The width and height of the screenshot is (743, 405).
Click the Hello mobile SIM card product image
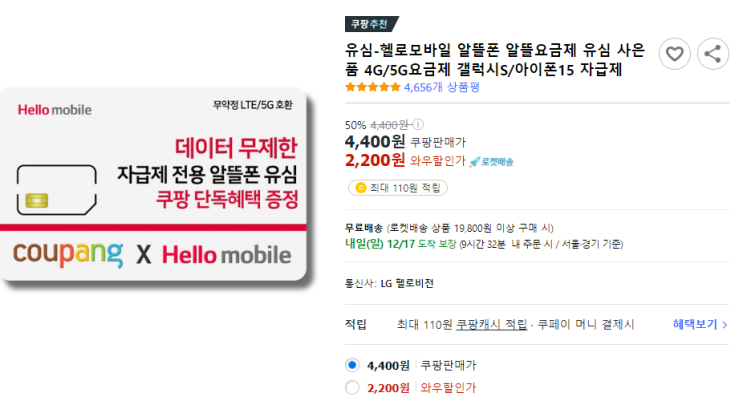154,186
